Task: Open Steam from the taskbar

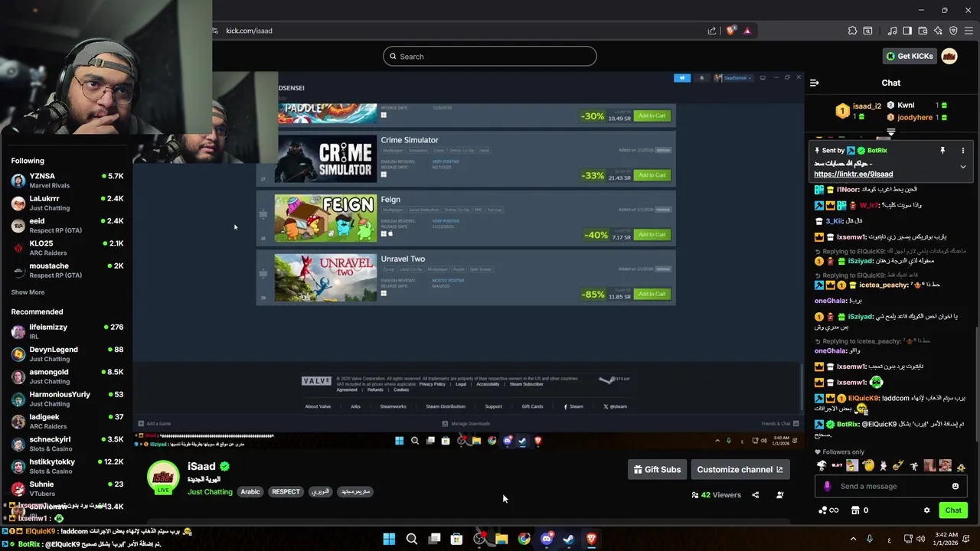Action: pos(569,539)
